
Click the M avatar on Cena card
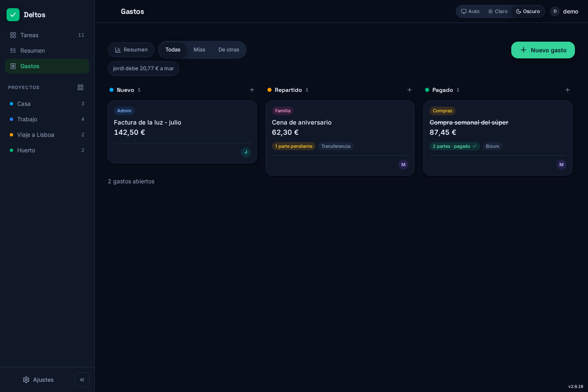403,165
